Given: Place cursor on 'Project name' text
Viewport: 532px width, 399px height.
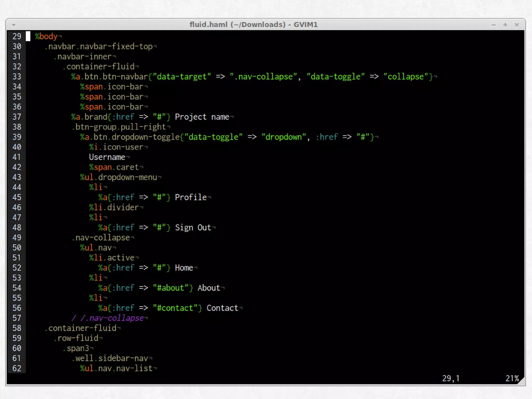Looking at the screenshot, I should [202, 117].
